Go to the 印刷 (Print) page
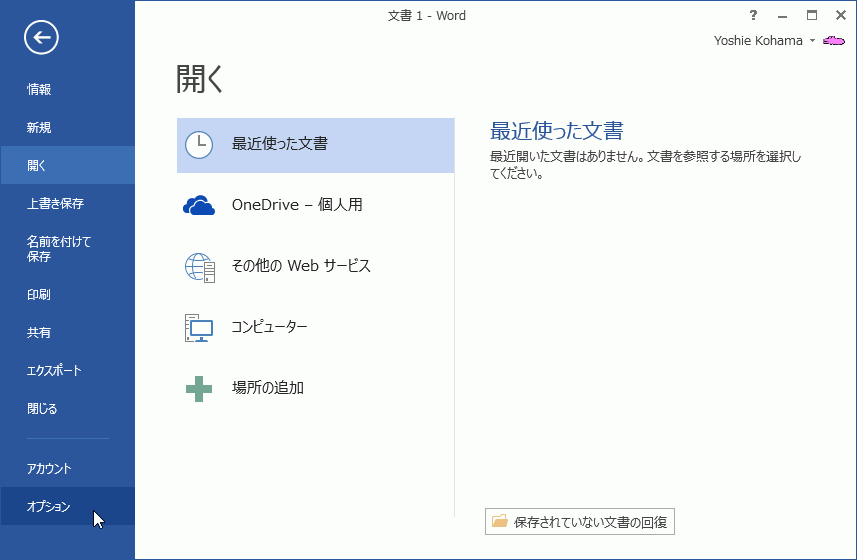The image size is (857, 560). 39,294
